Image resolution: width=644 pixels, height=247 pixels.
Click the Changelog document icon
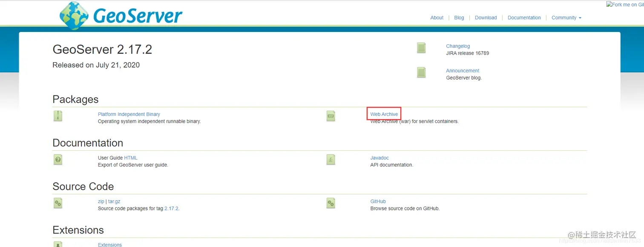coord(421,48)
